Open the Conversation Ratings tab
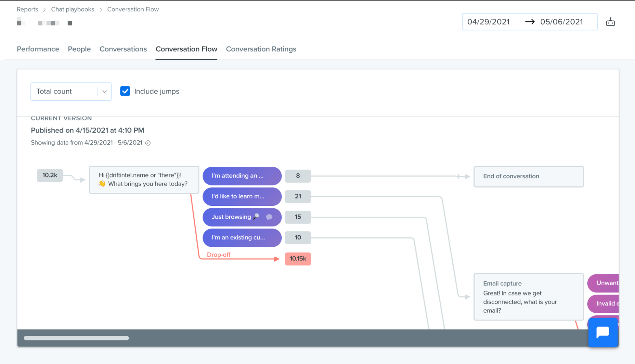Viewport: 635px width, 364px height. pos(261,49)
